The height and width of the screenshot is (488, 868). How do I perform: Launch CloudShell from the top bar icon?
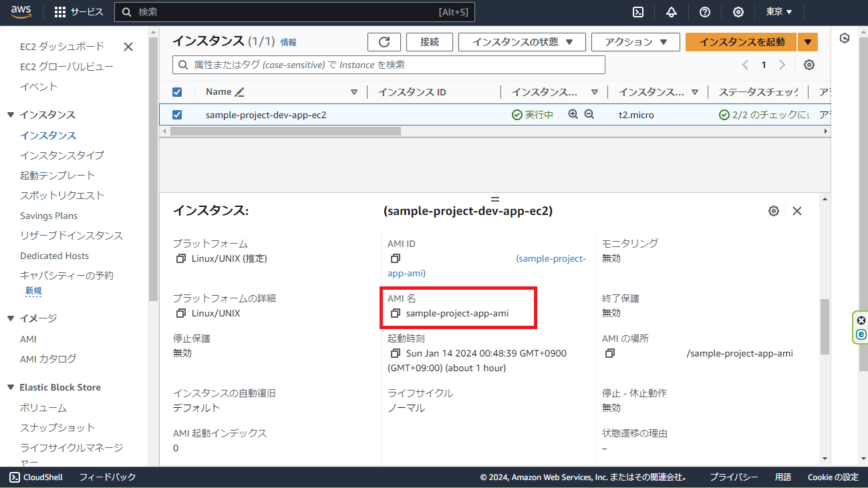pyautogui.click(x=638, y=12)
